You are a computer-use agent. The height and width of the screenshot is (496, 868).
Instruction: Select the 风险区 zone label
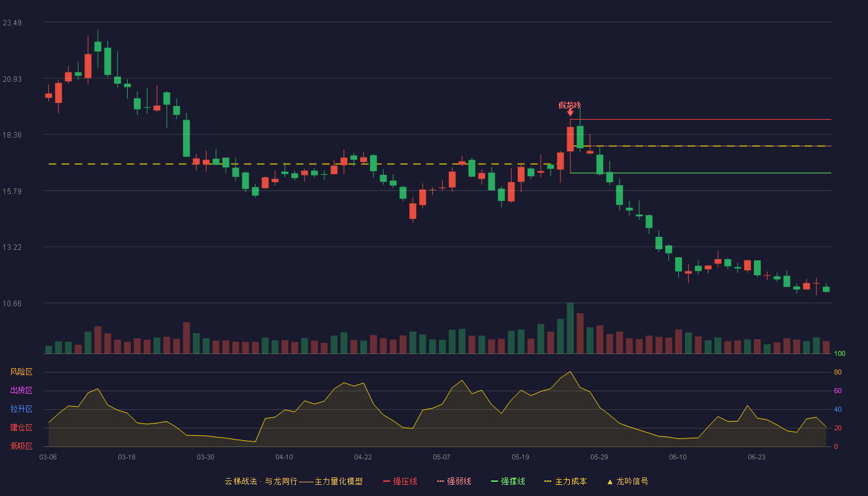point(21,372)
